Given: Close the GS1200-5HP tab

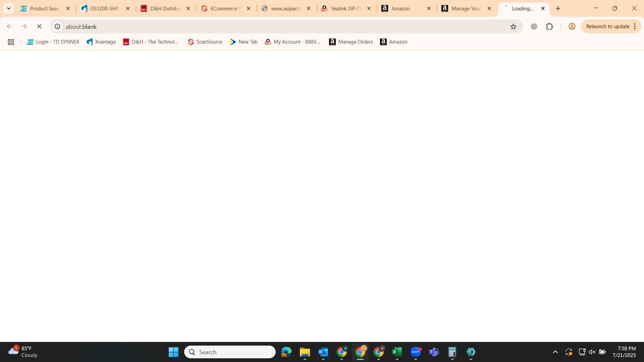Looking at the screenshot, I should [128, 8].
